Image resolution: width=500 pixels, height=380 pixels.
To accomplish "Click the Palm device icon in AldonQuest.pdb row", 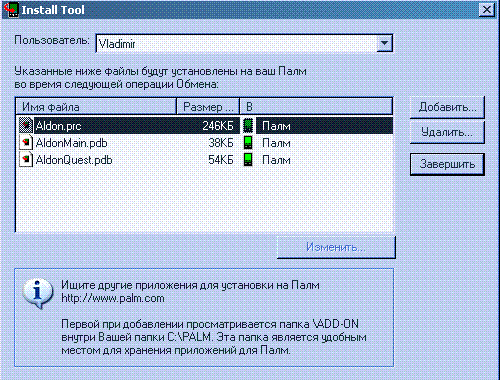I will [248, 159].
